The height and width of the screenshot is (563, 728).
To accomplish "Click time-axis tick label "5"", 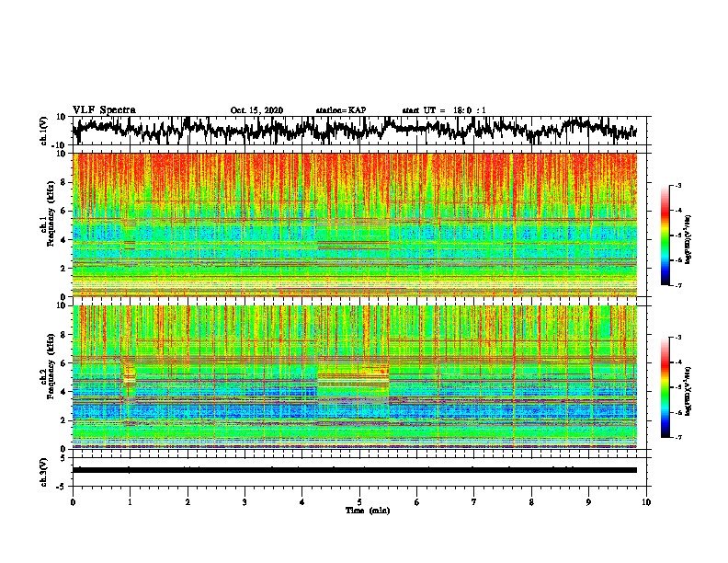I will 359,502.
